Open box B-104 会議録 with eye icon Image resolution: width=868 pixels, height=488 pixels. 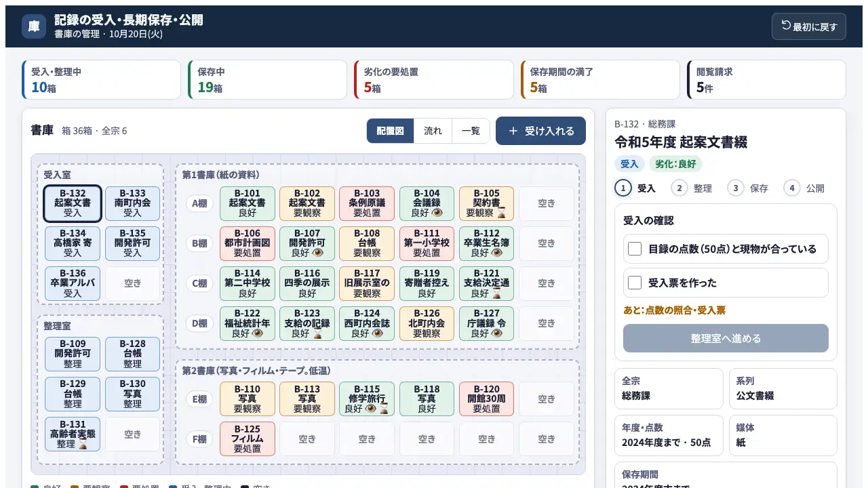427,203
